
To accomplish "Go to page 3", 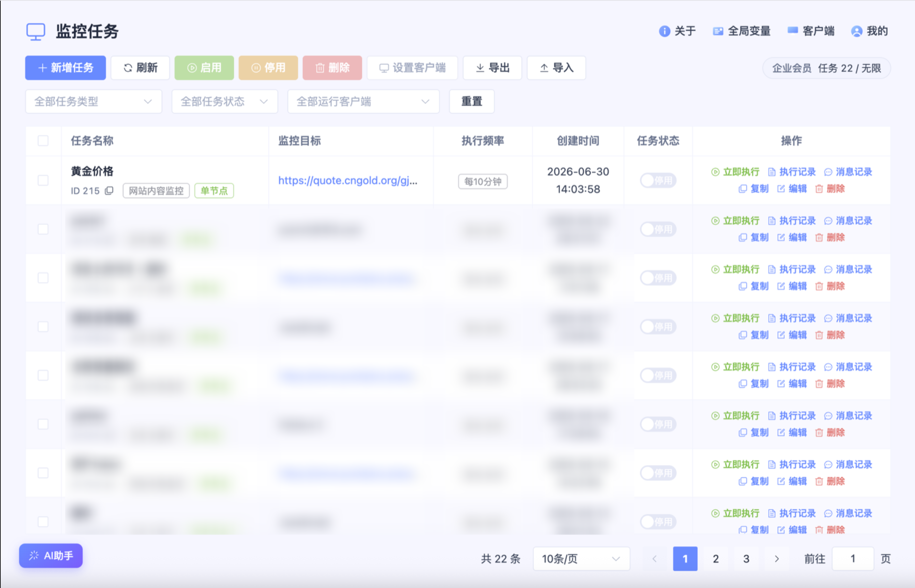I will [x=746, y=559].
